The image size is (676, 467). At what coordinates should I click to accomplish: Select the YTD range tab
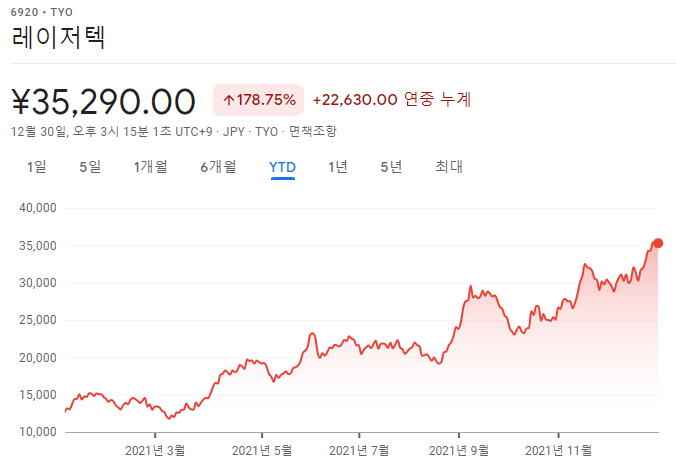point(282,167)
